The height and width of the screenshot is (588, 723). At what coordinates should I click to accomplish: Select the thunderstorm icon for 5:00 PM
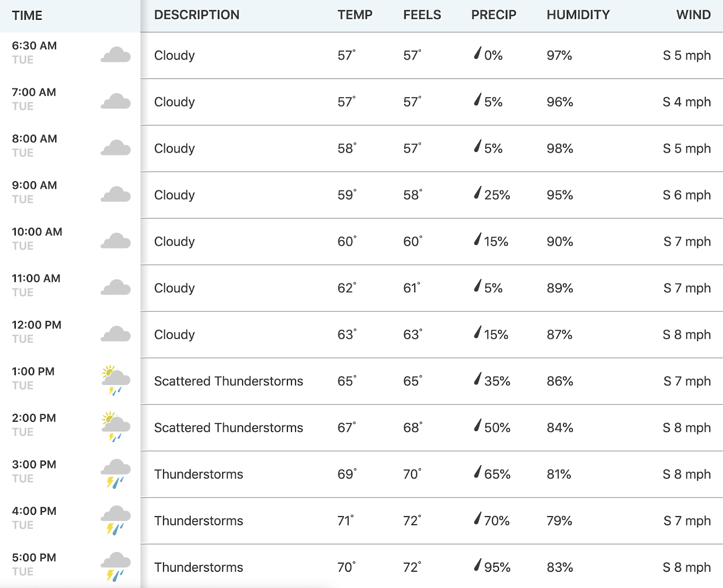116,567
